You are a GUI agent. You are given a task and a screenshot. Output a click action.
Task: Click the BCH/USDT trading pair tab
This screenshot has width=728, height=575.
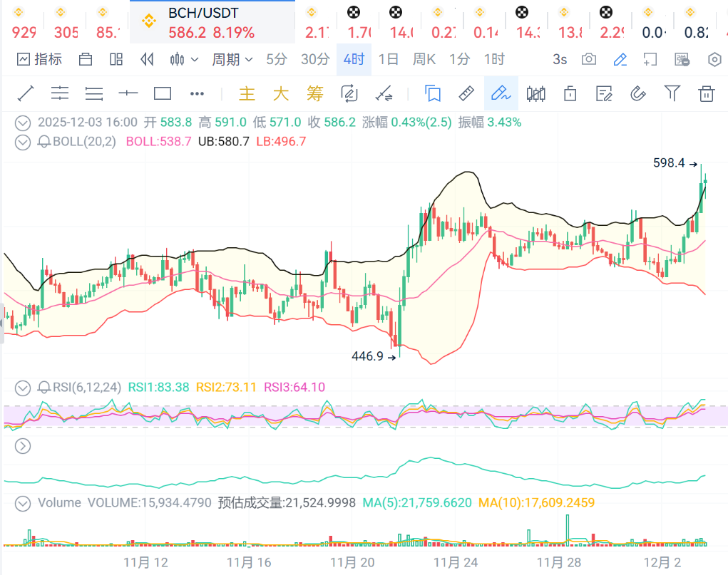[211, 22]
